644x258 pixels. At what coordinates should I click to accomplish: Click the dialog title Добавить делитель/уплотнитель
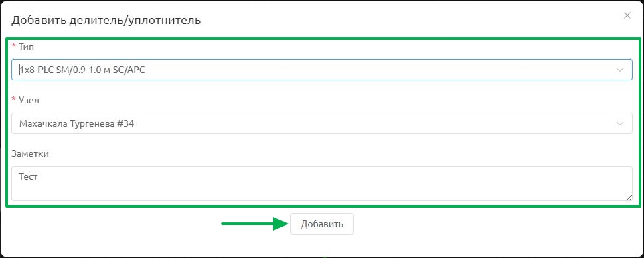pos(106,20)
